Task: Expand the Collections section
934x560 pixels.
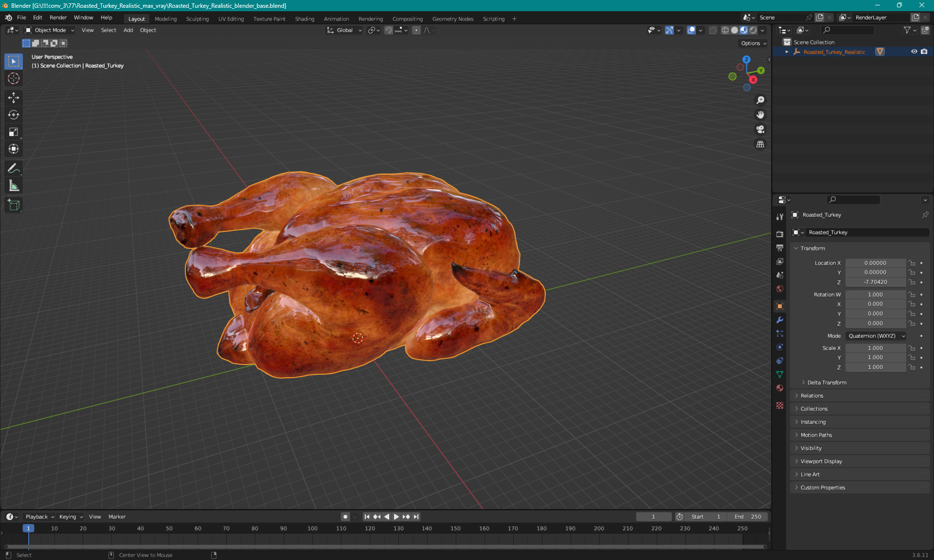Action: 814,408
